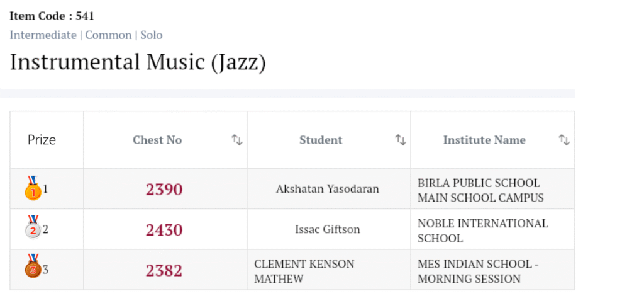The width and height of the screenshot is (644, 308).
Task: Select student Issac Giftson
Action: pos(328,229)
